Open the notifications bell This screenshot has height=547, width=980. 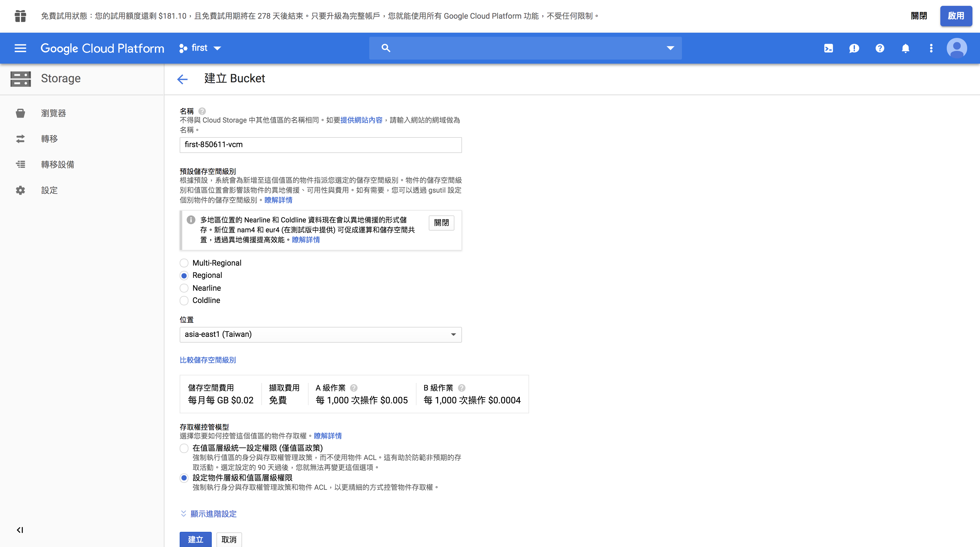point(905,48)
